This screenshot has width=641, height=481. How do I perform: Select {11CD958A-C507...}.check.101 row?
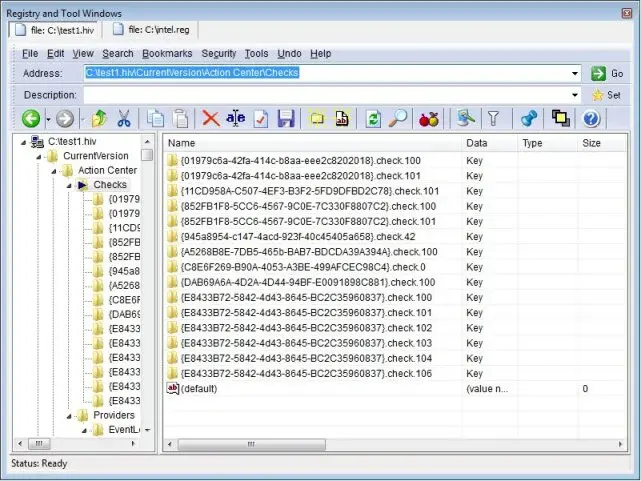click(x=310, y=191)
